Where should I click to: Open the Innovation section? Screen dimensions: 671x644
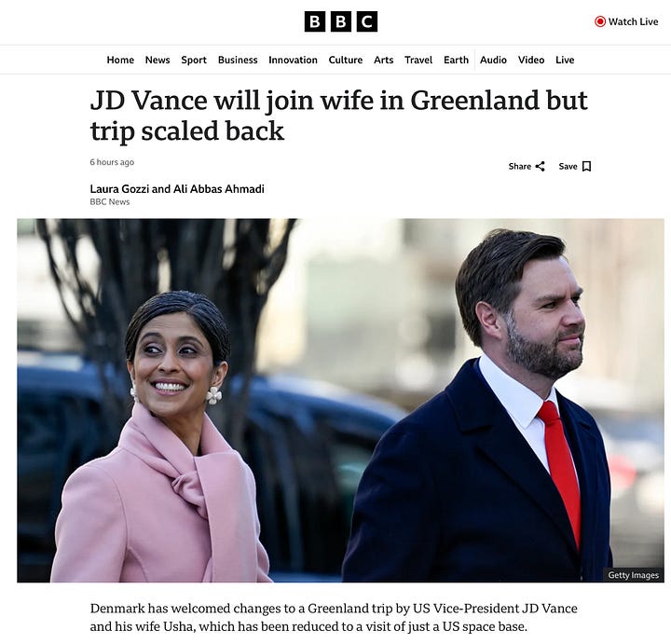click(294, 60)
